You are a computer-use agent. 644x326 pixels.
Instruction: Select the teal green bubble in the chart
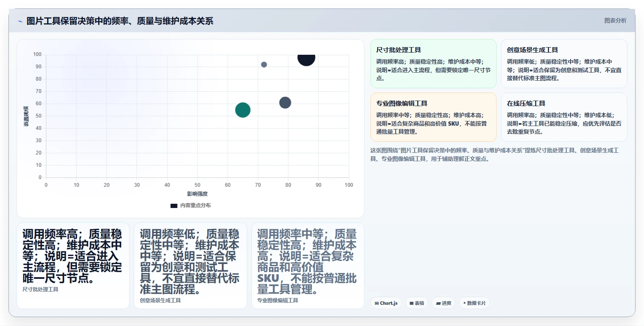click(243, 110)
